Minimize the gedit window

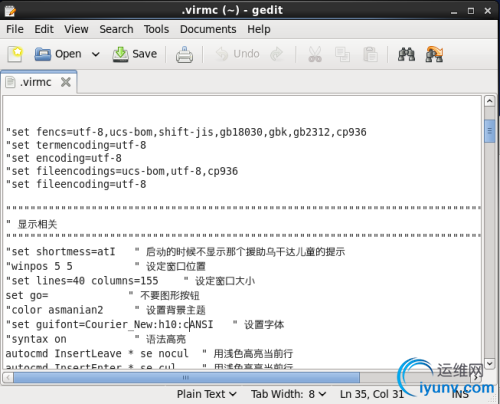(x=454, y=11)
